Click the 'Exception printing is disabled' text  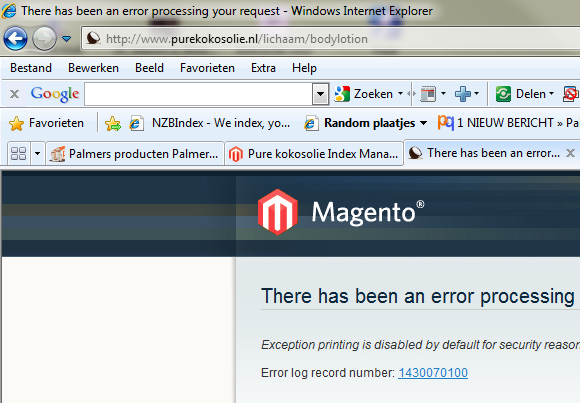pyautogui.click(x=420, y=345)
